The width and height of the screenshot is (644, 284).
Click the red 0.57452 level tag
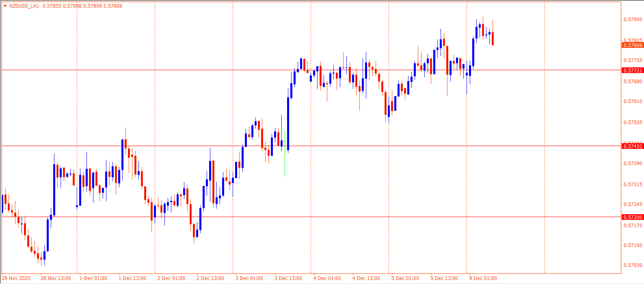(633, 146)
